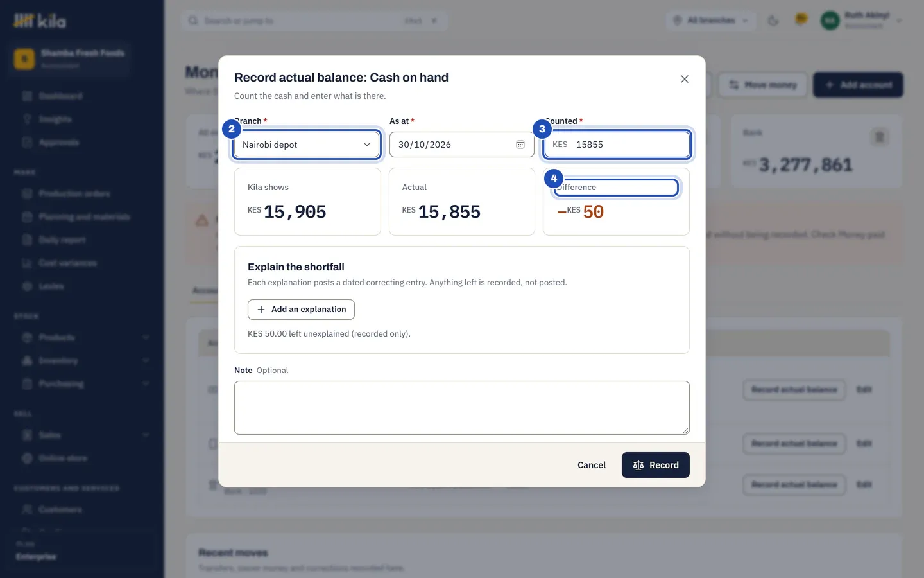Click the step 2 tour marker badge
This screenshot has height=578, width=924.
[x=232, y=128]
